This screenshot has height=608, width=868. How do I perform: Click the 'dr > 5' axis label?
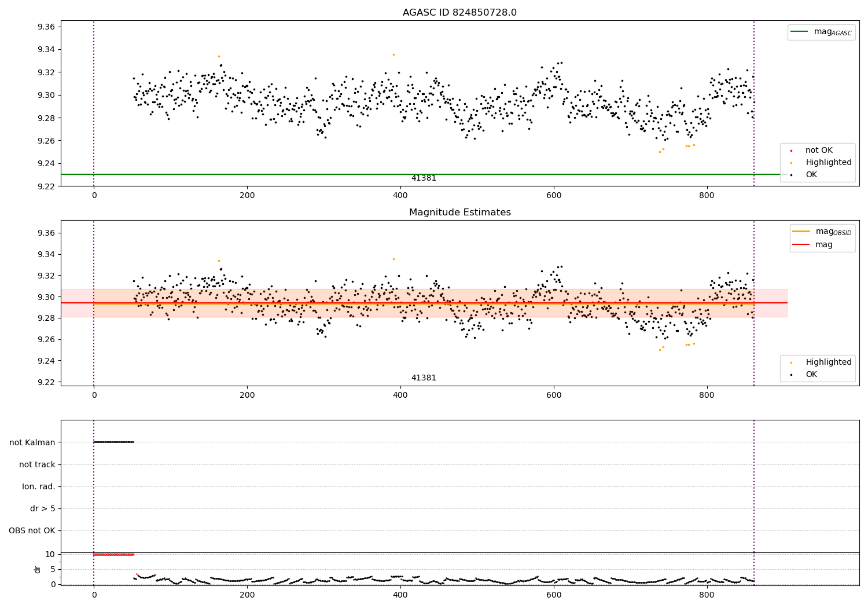(43, 508)
